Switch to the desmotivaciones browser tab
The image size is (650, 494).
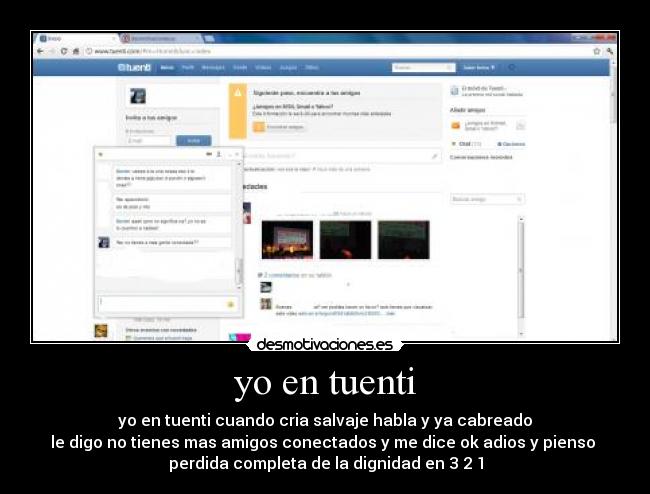[162, 39]
